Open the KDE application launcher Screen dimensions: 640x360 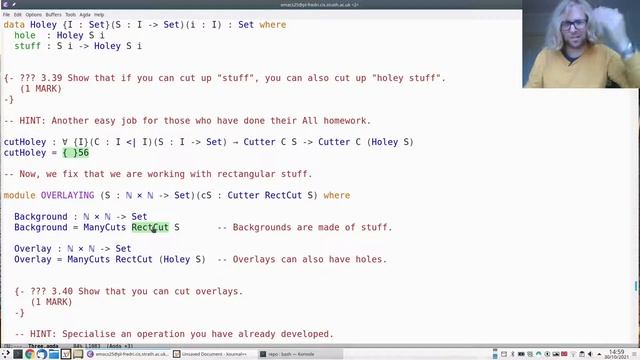click(6, 354)
